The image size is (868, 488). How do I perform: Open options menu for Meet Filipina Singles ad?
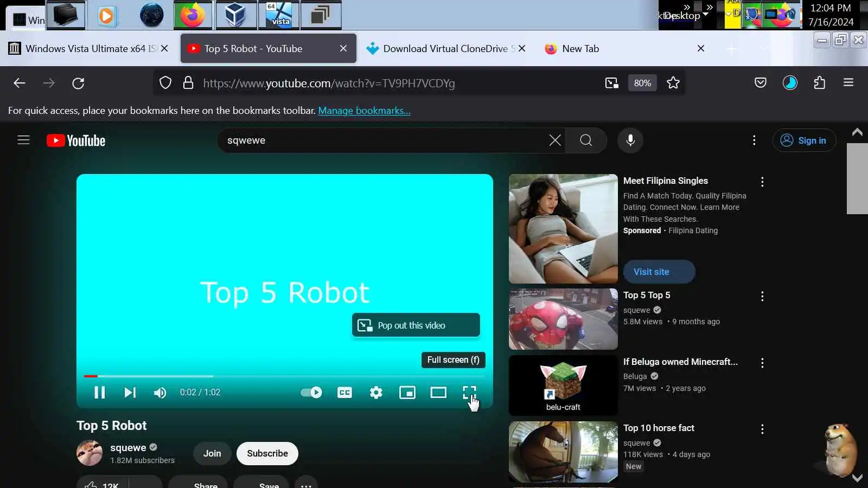pos(762,182)
